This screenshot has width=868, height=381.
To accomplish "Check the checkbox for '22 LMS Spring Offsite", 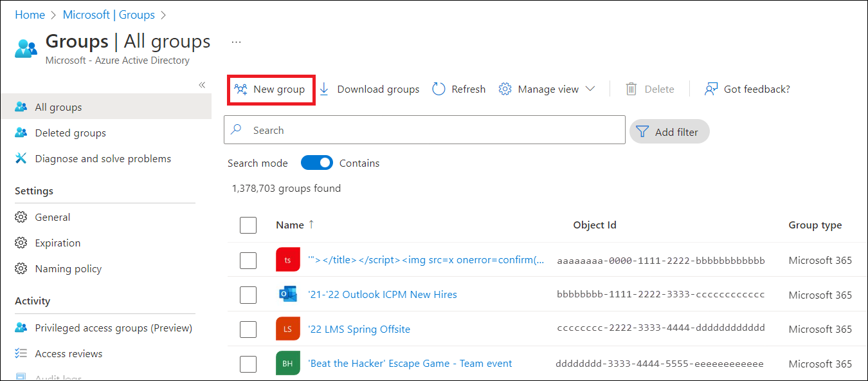I will 248,329.
